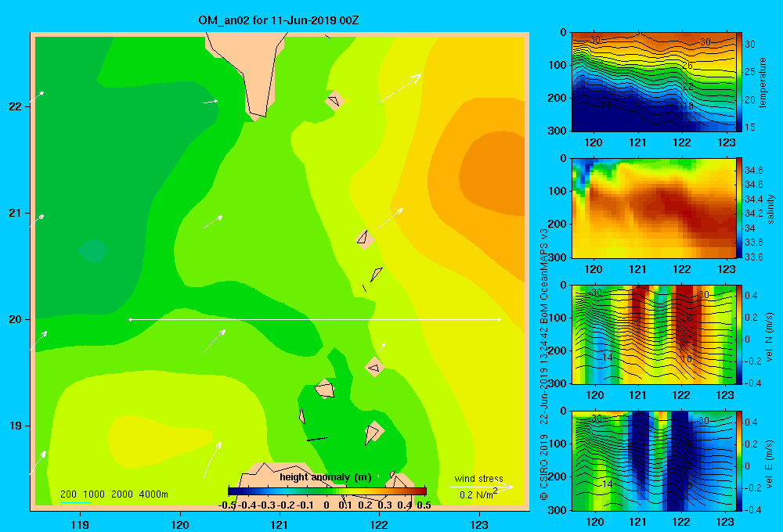Click the 'wind stress' legend label
Screen dimensions: 783x532
[478, 479]
